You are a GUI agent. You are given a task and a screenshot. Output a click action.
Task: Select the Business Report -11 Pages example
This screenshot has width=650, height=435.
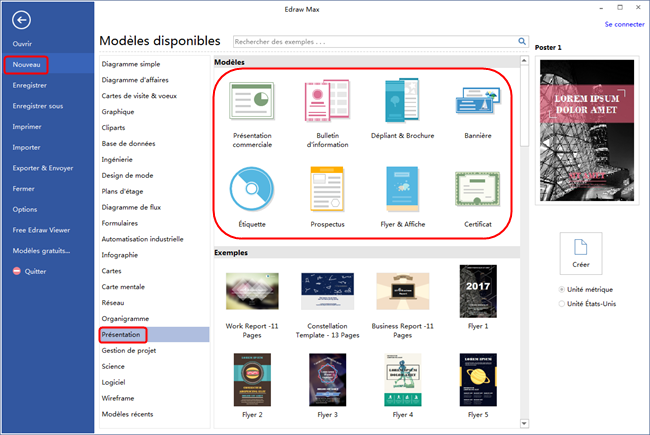pos(403,291)
